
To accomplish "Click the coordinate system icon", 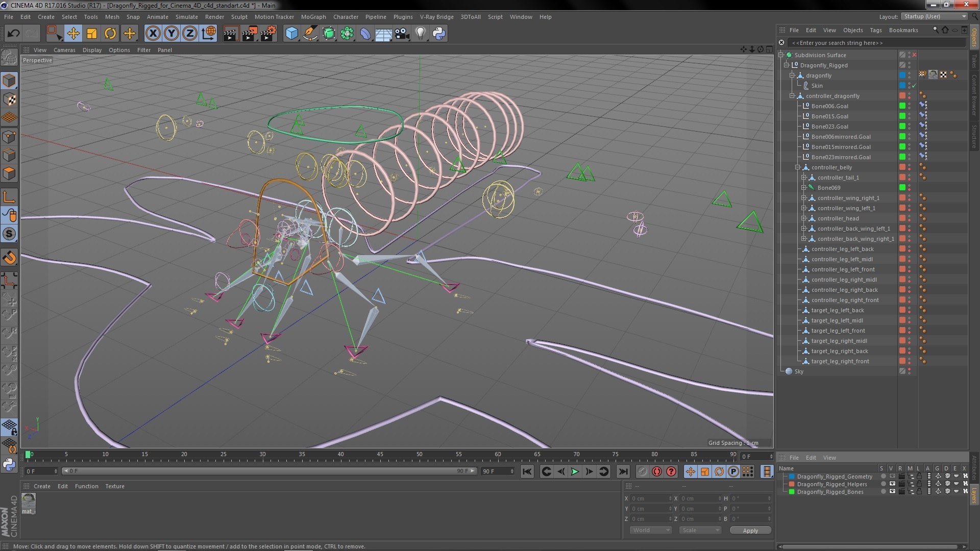I will pyautogui.click(x=209, y=34).
